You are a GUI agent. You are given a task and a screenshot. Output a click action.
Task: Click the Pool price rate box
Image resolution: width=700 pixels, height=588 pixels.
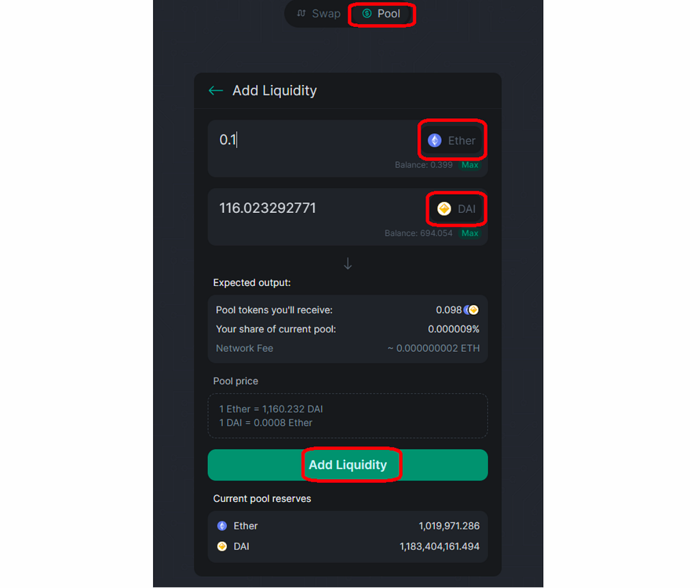(347, 416)
